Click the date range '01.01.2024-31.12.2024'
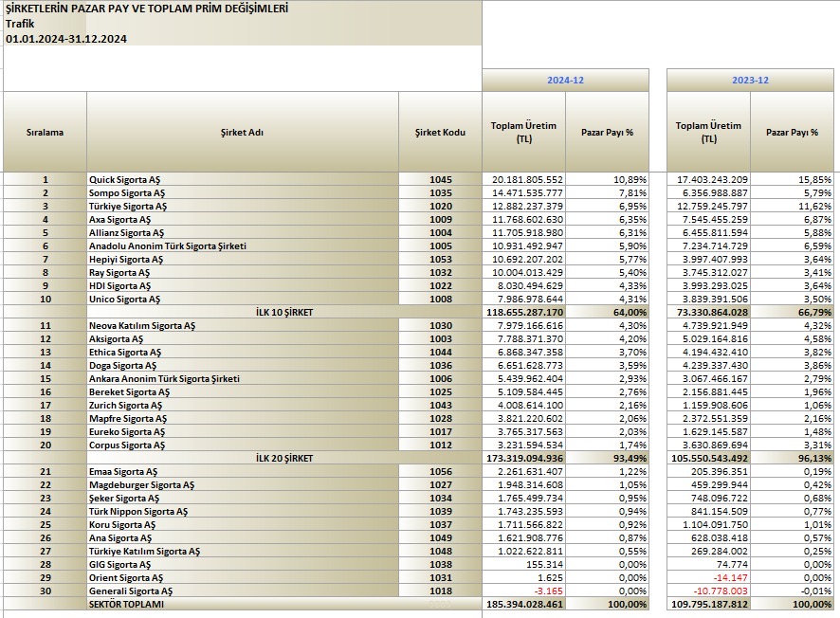This screenshot has width=840, height=618. click(66, 39)
